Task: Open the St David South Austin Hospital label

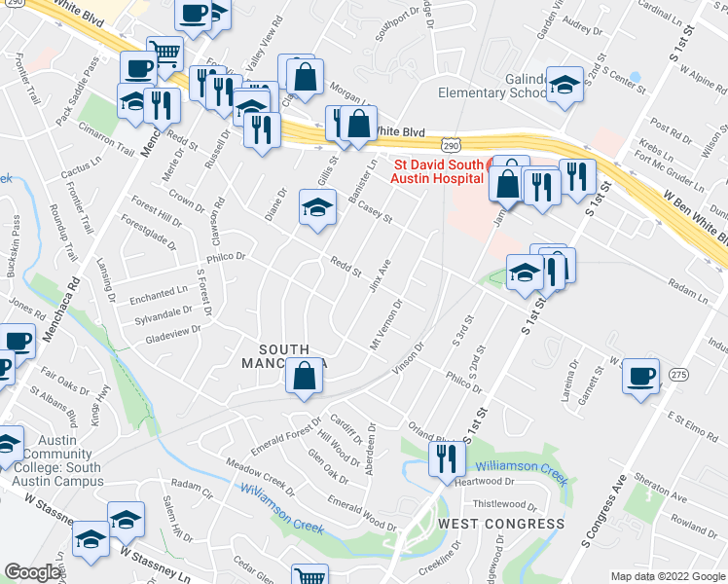Action: tap(437, 171)
